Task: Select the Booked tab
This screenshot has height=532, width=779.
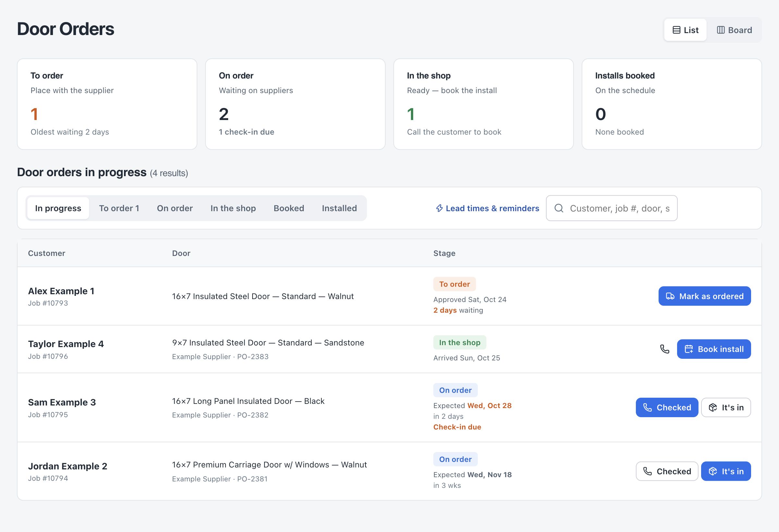Action: 289,208
